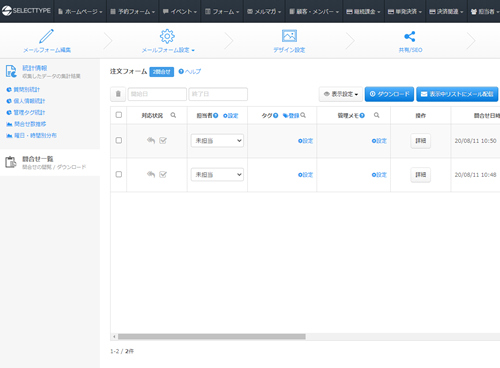The height and width of the screenshot is (368, 500).
Task: Expand the display settings dropdown
Action: [341, 94]
